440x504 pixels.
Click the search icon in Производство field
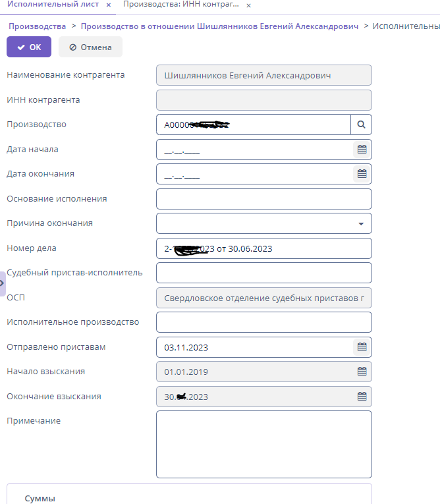point(361,124)
